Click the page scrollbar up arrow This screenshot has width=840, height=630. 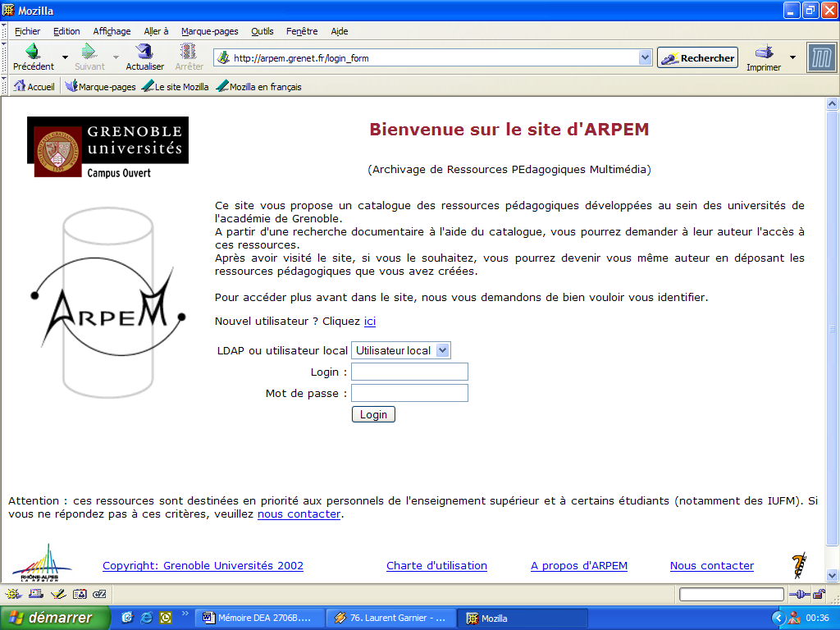point(832,104)
